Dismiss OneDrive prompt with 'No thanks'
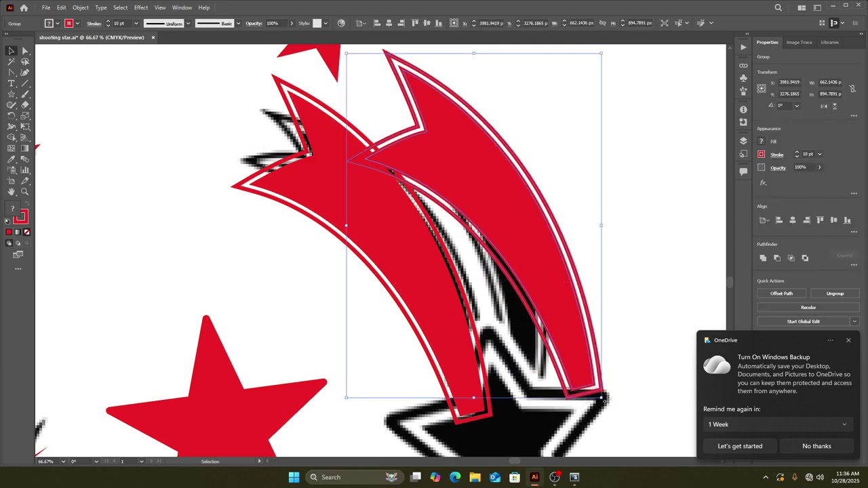This screenshot has width=868, height=488. (816, 446)
